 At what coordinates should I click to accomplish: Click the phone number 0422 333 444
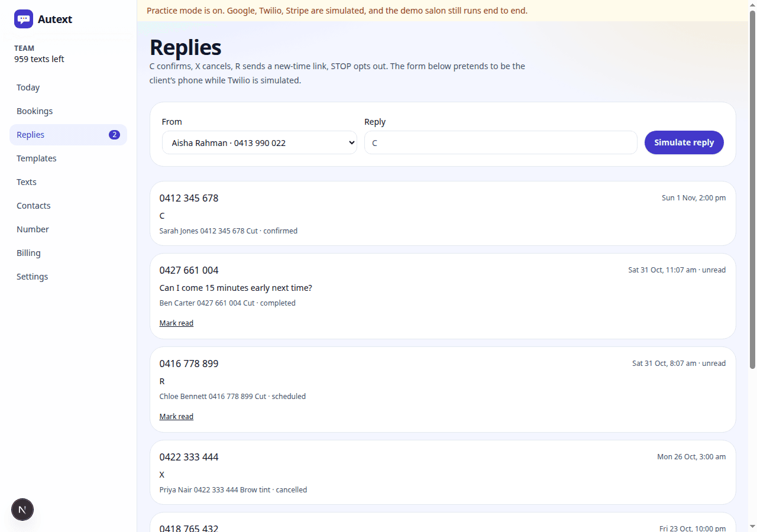[x=189, y=457]
